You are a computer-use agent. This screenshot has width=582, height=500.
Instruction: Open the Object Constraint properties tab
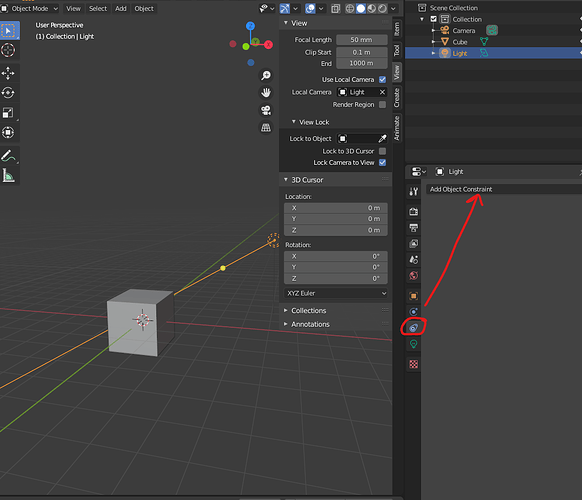tap(413, 328)
